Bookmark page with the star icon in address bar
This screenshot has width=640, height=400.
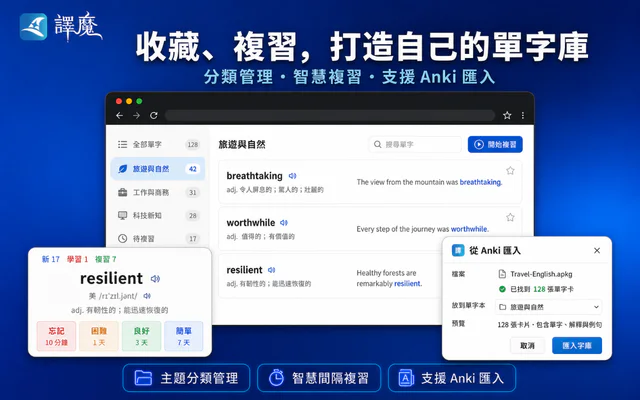(x=507, y=116)
